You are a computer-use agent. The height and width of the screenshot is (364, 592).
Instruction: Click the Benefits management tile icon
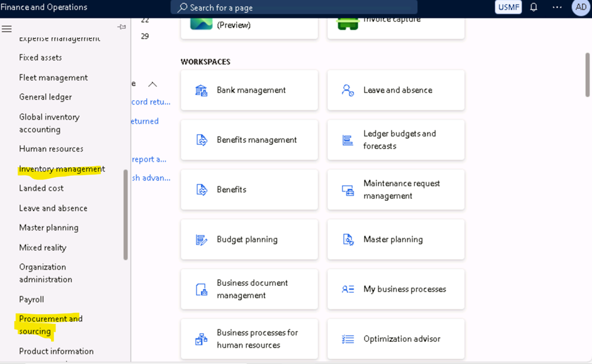coord(202,140)
